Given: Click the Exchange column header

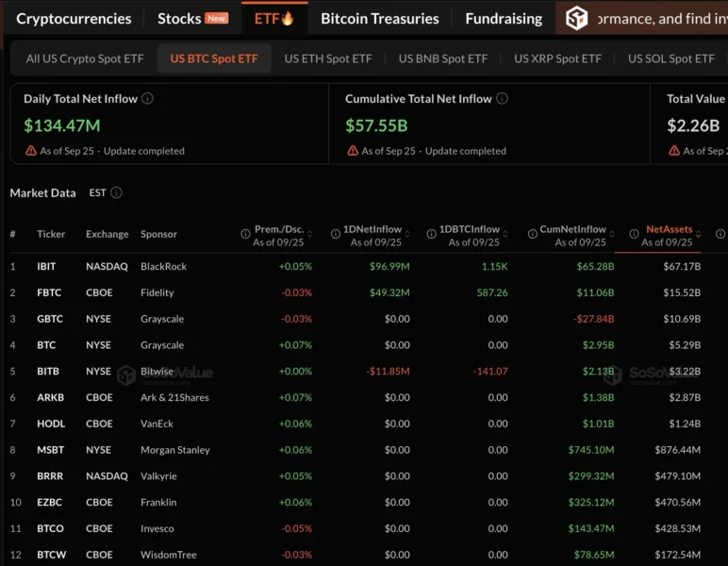Looking at the screenshot, I should click(x=108, y=234).
